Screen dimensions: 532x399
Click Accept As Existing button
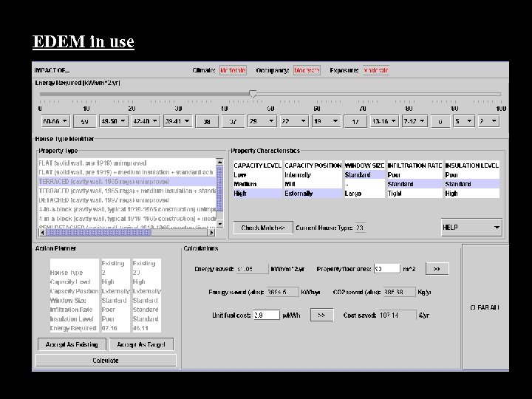pyautogui.click(x=72, y=344)
